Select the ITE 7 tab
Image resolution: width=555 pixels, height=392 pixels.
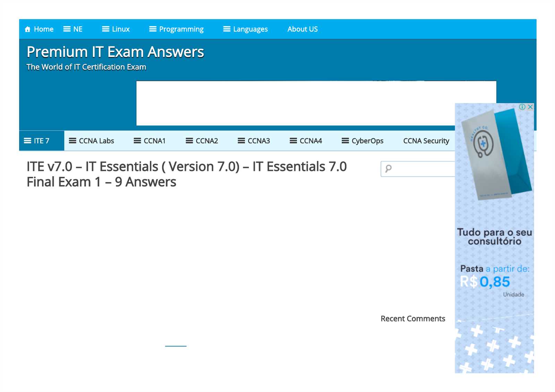coord(42,141)
